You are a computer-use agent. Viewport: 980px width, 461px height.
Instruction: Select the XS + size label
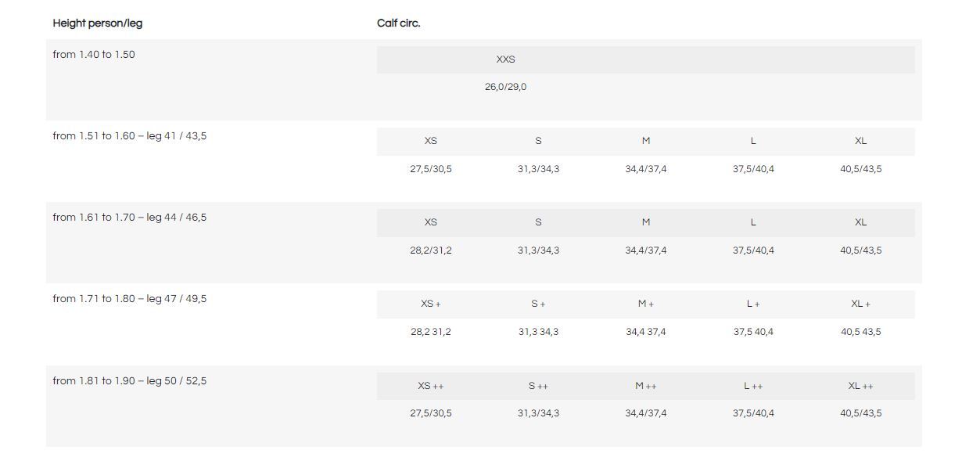(431, 304)
